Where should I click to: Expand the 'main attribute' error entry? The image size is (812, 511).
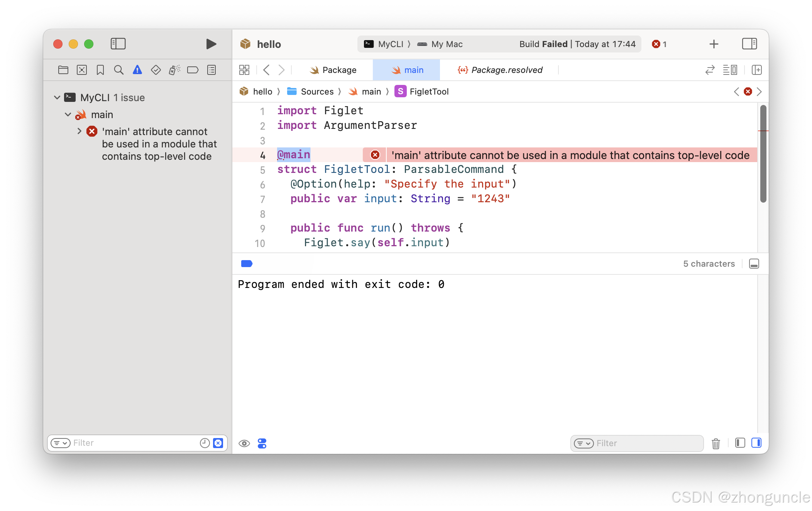[x=80, y=131]
